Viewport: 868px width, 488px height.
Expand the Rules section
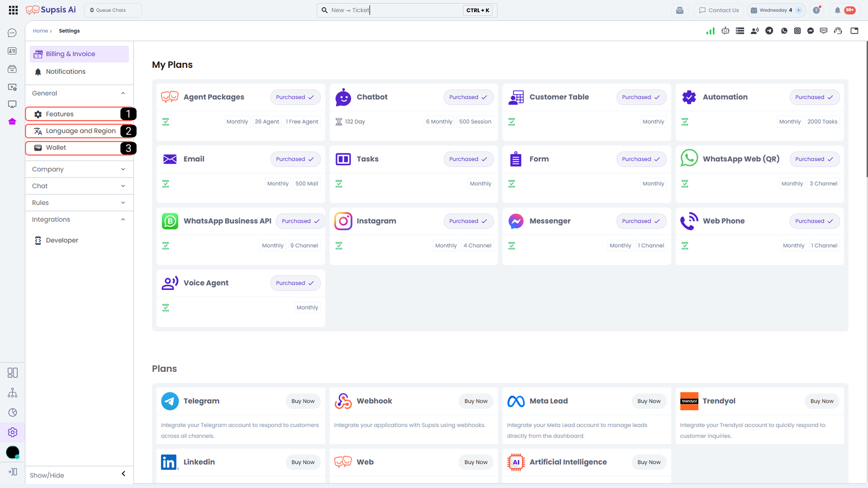pos(79,203)
